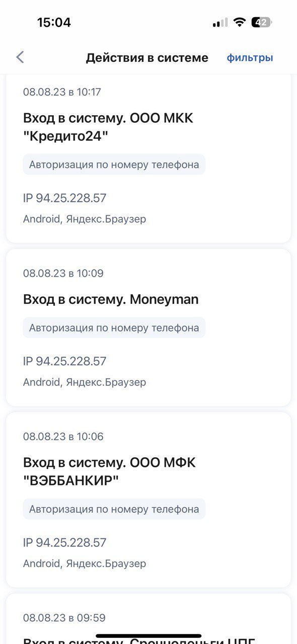Open the ООО МФК "ВЭББАНКИР" login entry
Viewport: 297px width, 644px height.
(x=148, y=500)
